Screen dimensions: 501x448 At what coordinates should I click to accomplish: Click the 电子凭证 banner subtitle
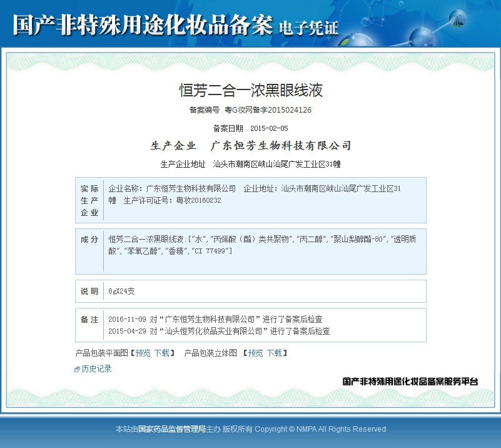click(x=308, y=28)
